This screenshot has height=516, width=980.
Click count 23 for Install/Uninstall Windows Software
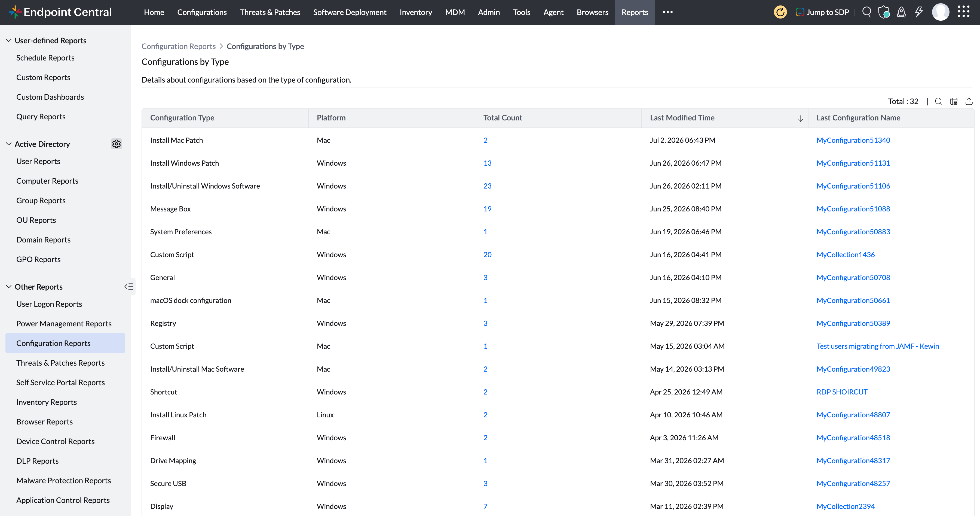pos(487,186)
